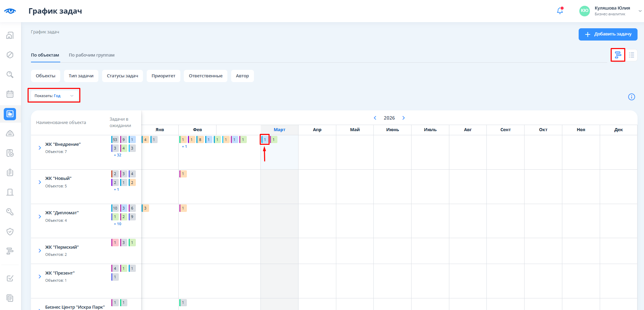The width and height of the screenshot is (644, 310).
Task: Go to next year after 2026
Action: [404, 118]
